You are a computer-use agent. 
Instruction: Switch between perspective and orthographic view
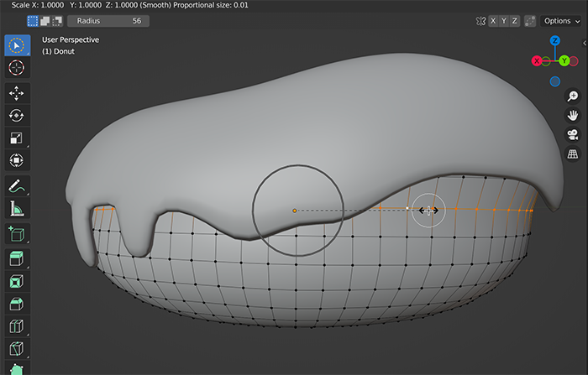(573, 154)
